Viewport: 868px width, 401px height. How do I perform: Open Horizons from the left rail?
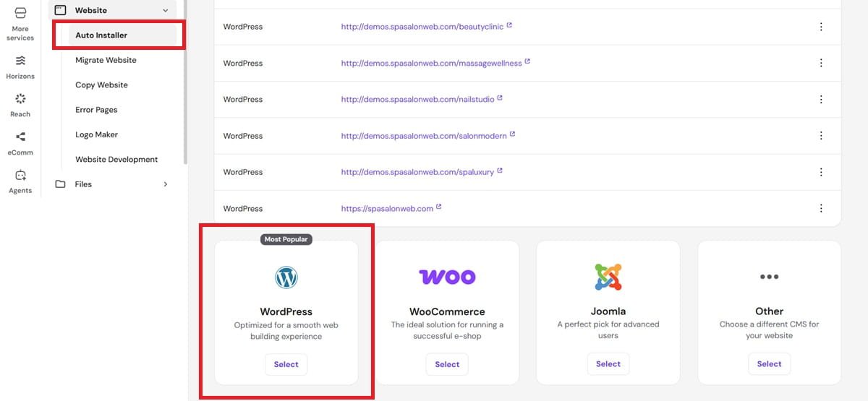(20, 66)
